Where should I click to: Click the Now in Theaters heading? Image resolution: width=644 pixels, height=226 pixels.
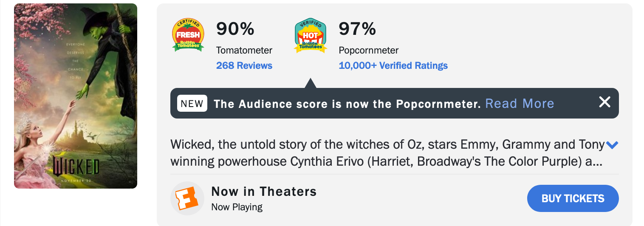coord(264,192)
